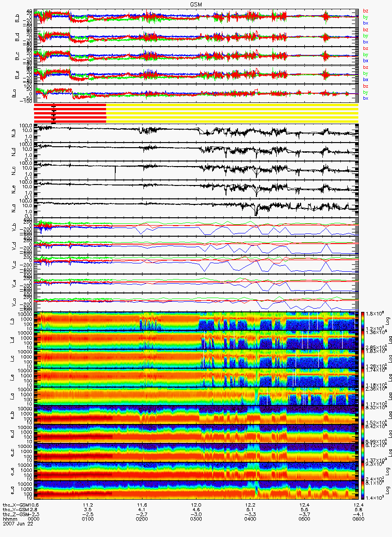Click the 4.6 Y-GSM position value

point(196,510)
